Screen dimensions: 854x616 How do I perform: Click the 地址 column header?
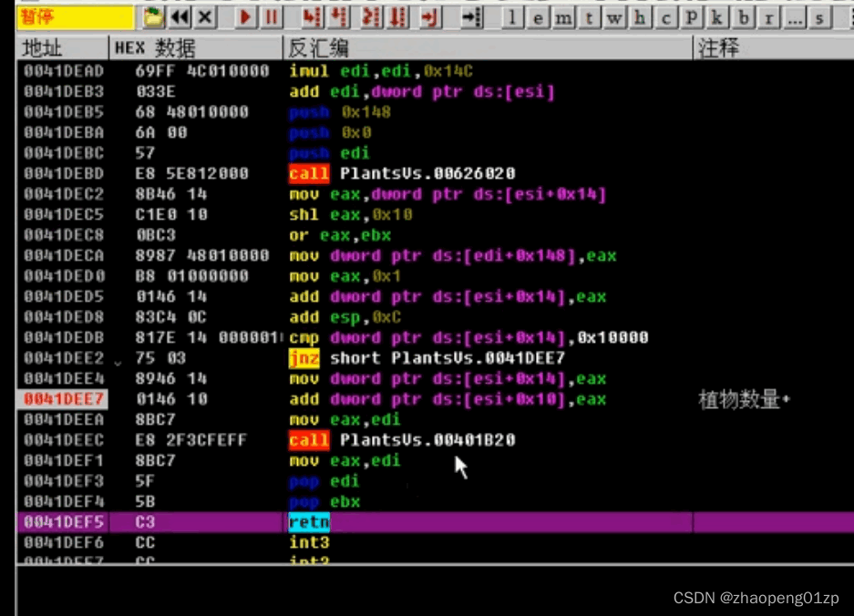point(62,48)
